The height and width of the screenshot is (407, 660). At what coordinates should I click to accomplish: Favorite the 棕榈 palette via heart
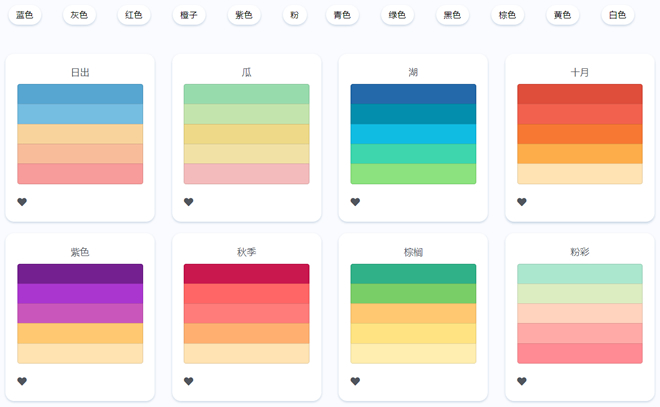pos(355,381)
